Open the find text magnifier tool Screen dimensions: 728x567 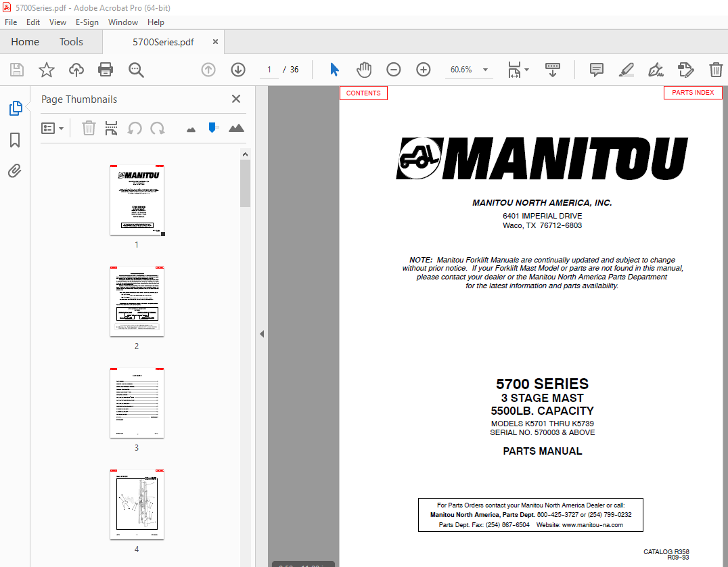pos(136,70)
